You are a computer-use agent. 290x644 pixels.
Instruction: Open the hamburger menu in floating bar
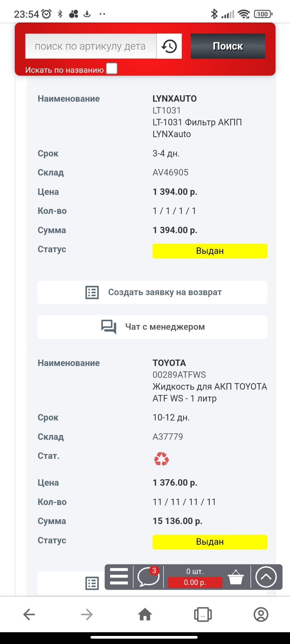pyautogui.click(x=119, y=576)
